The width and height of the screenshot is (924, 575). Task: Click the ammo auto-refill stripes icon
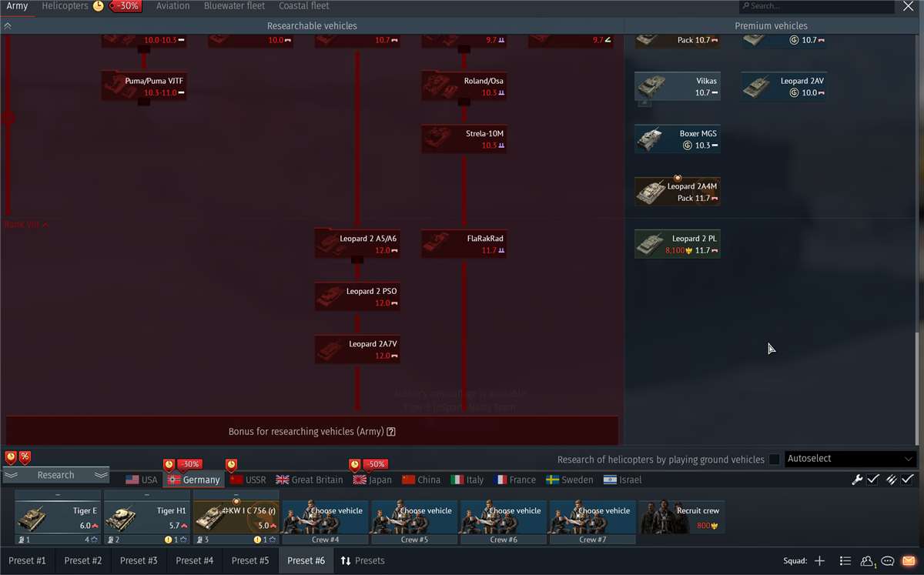point(891,480)
